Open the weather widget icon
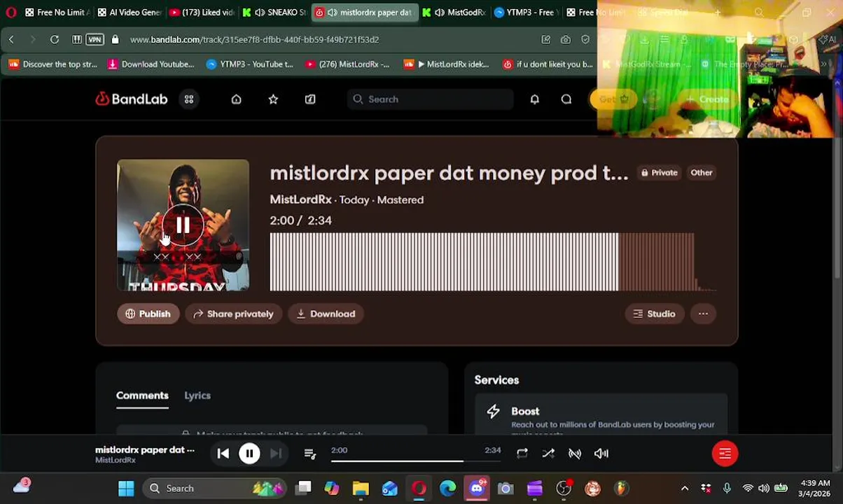The height and width of the screenshot is (504, 843). (22, 487)
